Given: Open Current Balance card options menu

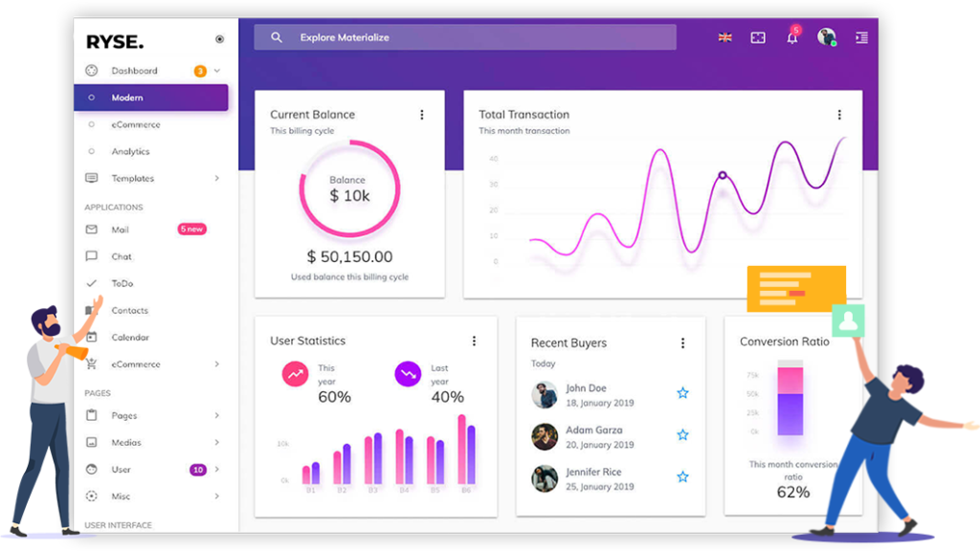Looking at the screenshot, I should [x=422, y=115].
